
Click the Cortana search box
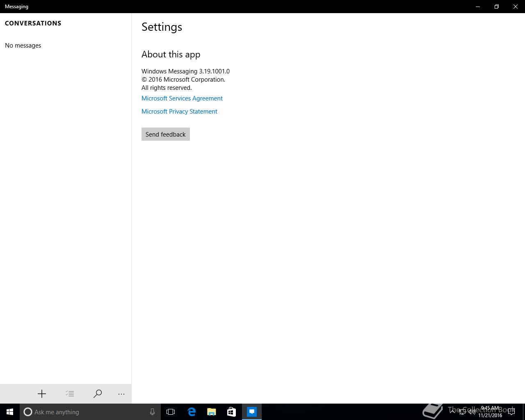click(90, 412)
